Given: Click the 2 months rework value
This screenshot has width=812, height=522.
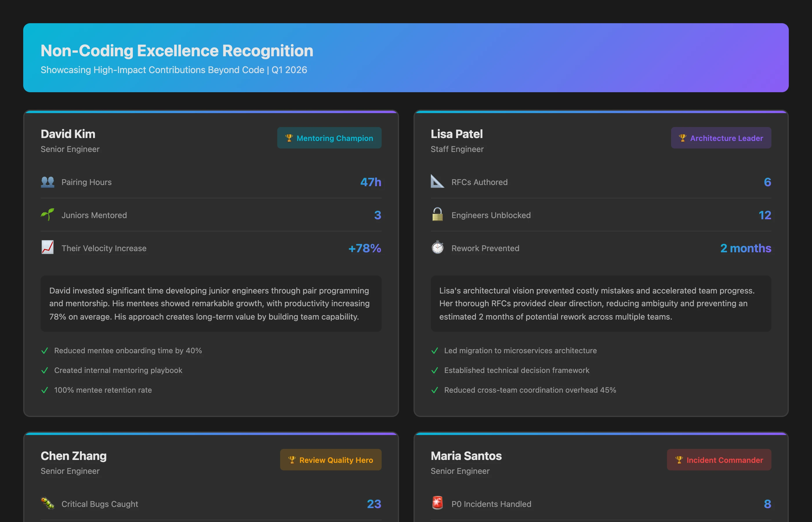Looking at the screenshot, I should (x=746, y=248).
